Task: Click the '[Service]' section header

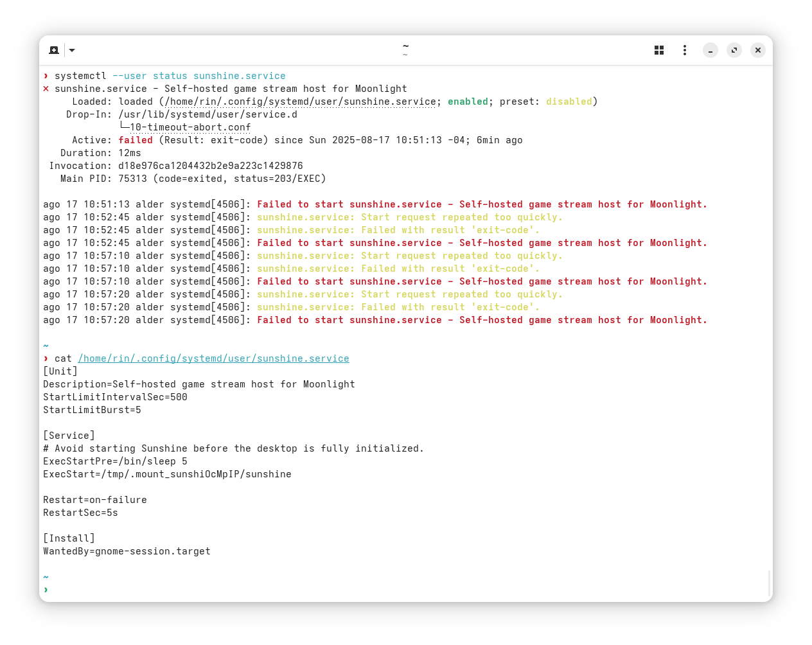Action: click(69, 436)
